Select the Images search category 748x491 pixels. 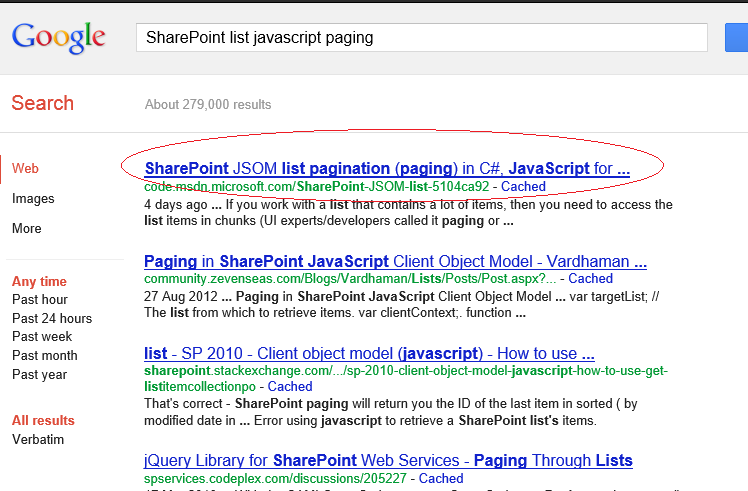click(33, 198)
